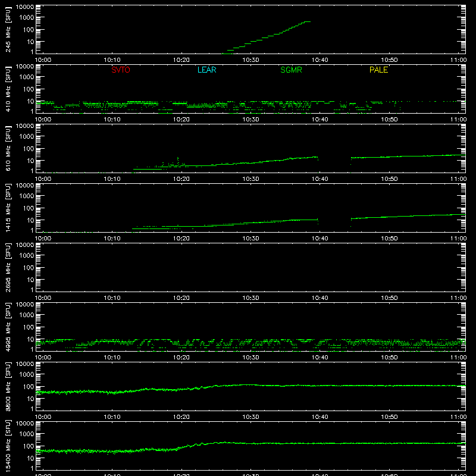Select the 245 MHz [SFU] axis title
This screenshot has width=476, height=476.
click(8, 30)
